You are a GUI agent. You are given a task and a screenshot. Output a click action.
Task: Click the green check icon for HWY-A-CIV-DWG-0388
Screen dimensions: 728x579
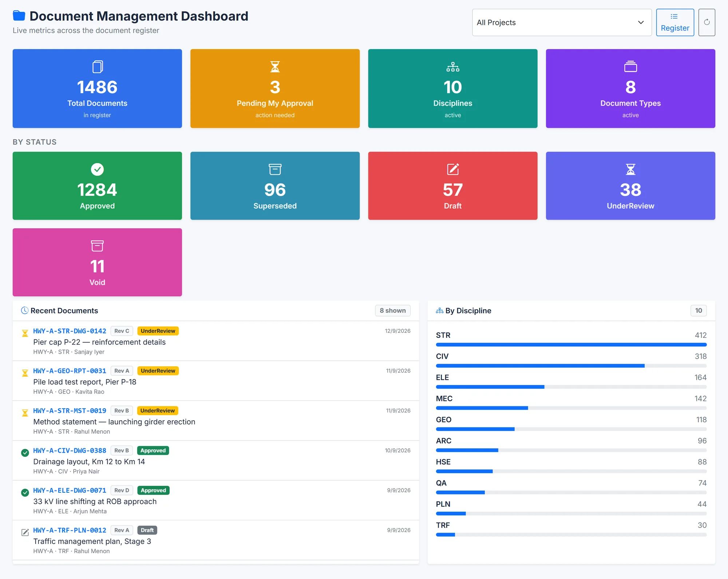pyautogui.click(x=25, y=453)
